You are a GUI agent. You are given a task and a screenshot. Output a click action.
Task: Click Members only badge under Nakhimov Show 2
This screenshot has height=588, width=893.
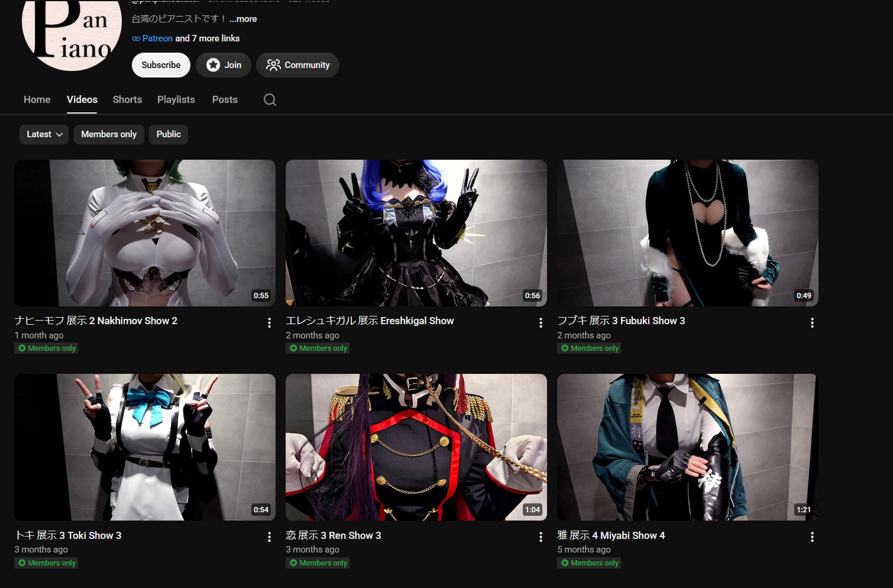(47, 348)
